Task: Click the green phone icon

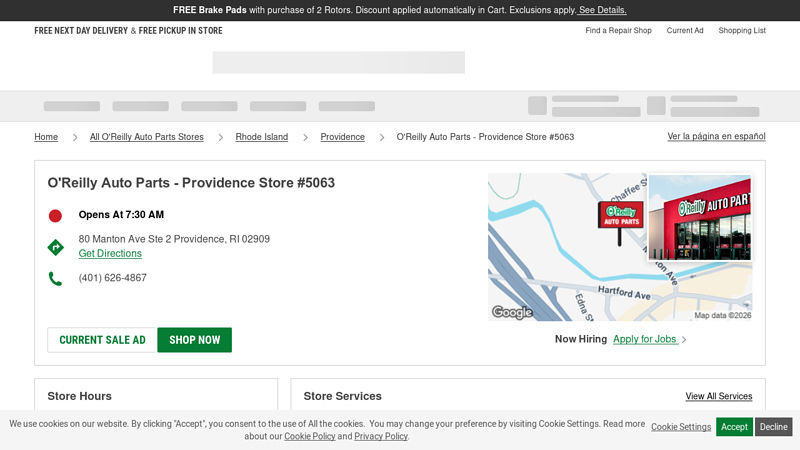Action: point(55,279)
